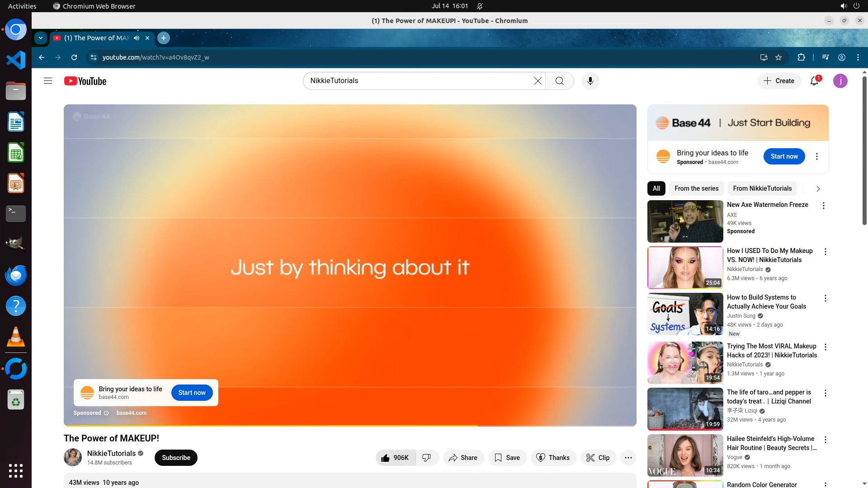The width and height of the screenshot is (868, 488).
Task: Mute the tab via speaker icon
Action: [137, 38]
